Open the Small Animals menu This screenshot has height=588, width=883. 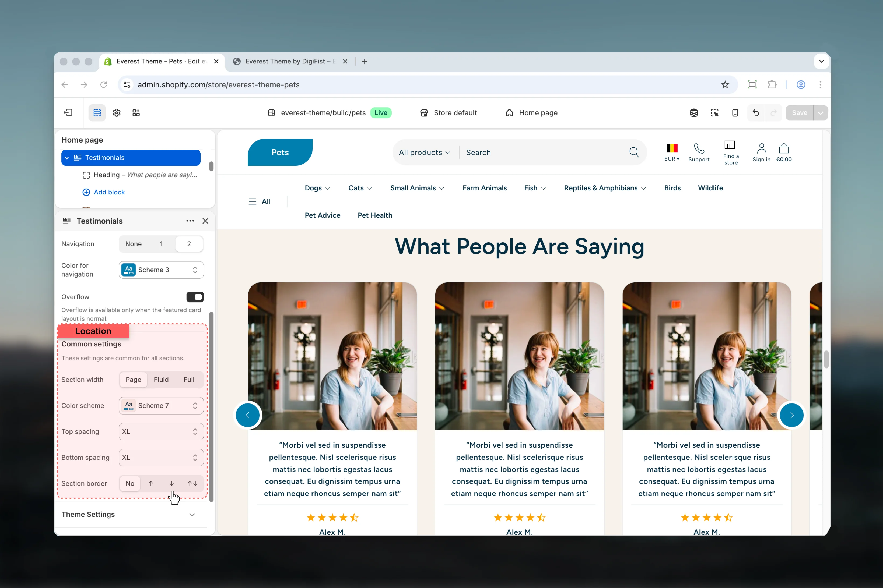click(417, 188)
